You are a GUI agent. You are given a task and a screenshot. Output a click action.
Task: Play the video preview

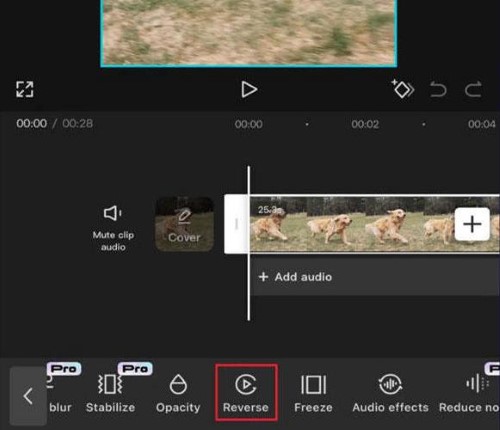coord(249,89)
